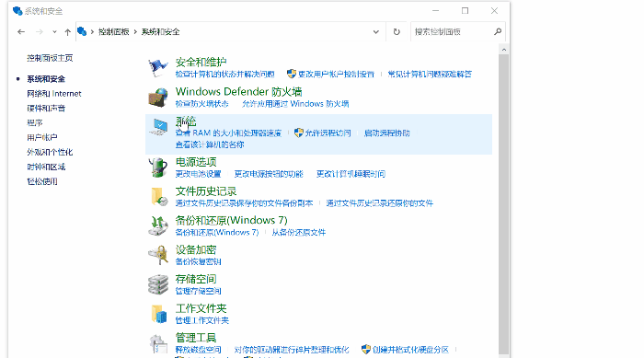Click 允许远程访问 link
This screenshot has width=644, height=358.
[x=328, y=133]
